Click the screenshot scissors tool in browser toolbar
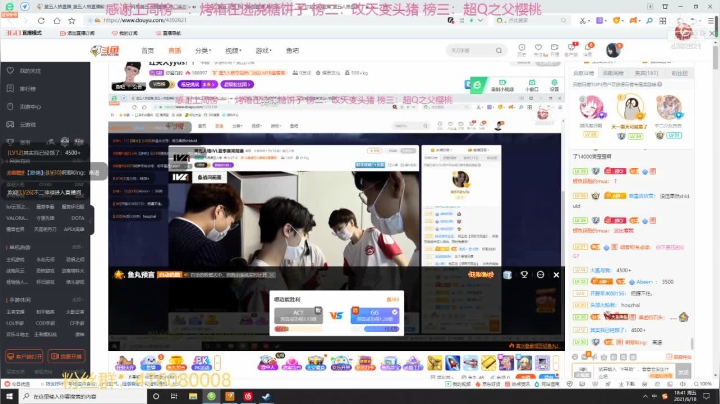This screenshot has width=720, height=404. [583, 21]
